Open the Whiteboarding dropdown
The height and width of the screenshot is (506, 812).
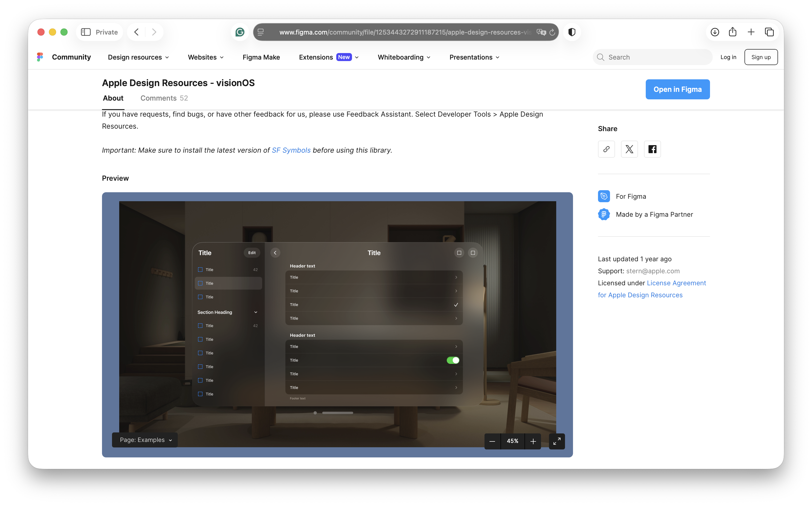tap(404, 57)
